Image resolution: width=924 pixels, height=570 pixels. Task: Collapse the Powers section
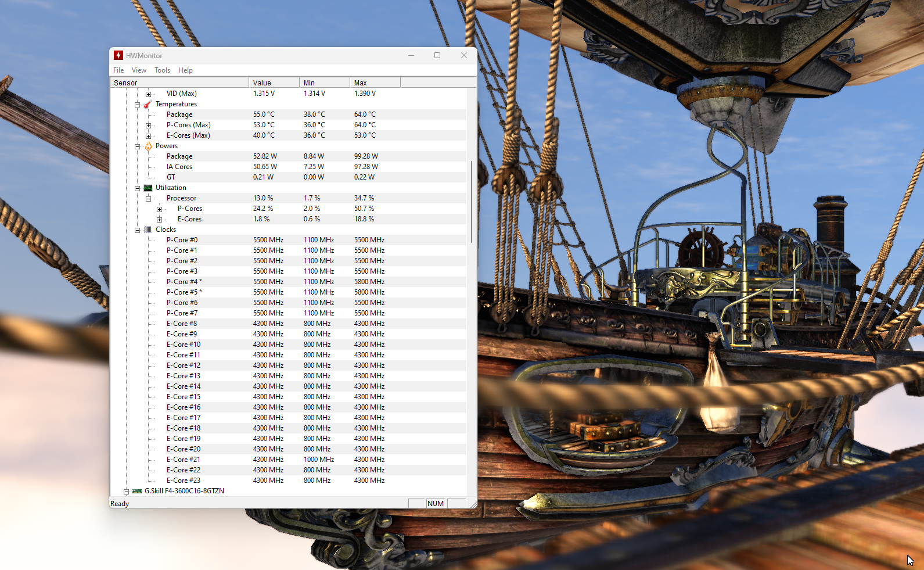[138, 146]
